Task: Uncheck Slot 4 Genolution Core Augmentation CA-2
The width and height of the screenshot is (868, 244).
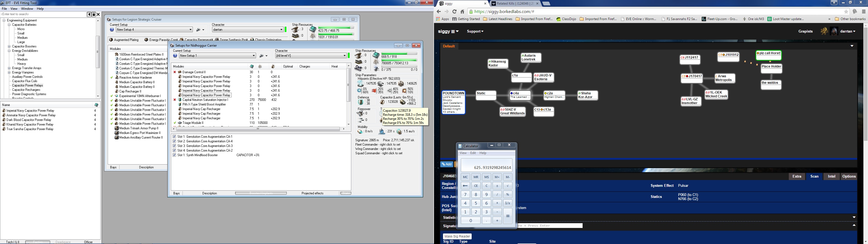Action: 174,150
